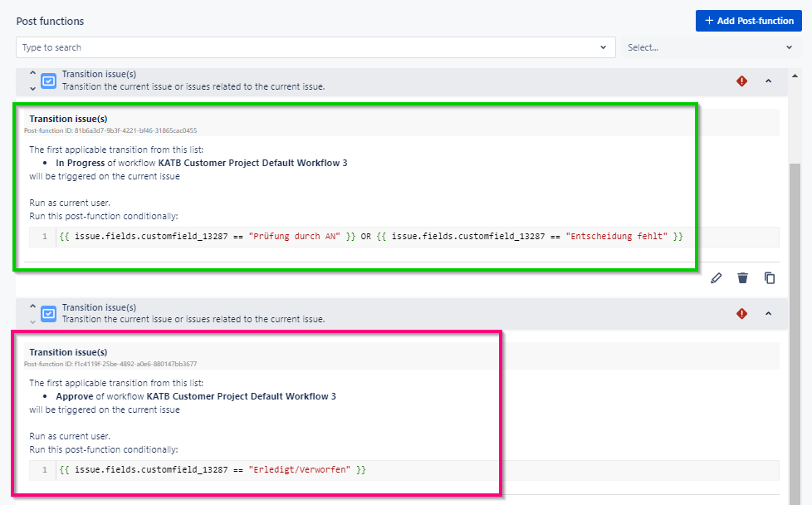Delete the In Progress transition post-function
The image size is (812, 505).
coord(742,278)
